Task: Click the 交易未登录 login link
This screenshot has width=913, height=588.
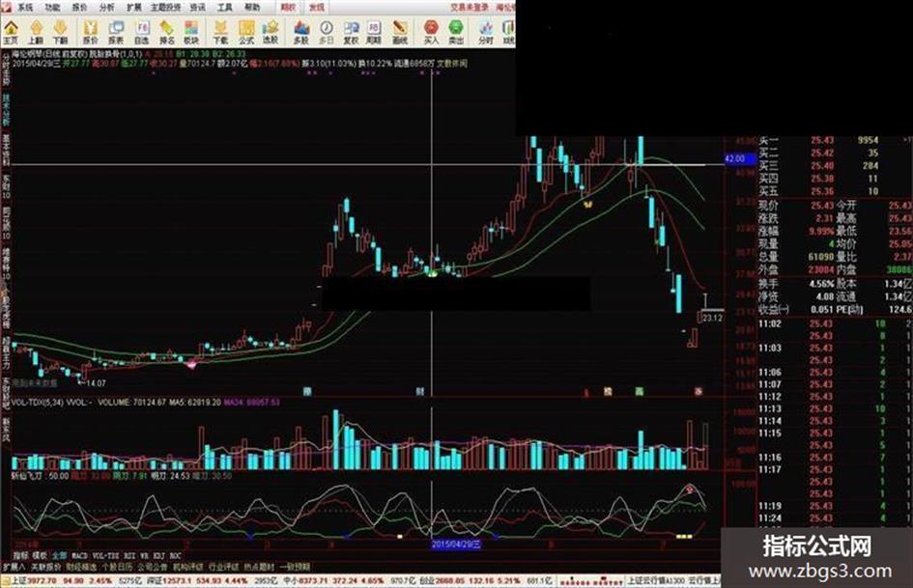Action: point(470,8)
